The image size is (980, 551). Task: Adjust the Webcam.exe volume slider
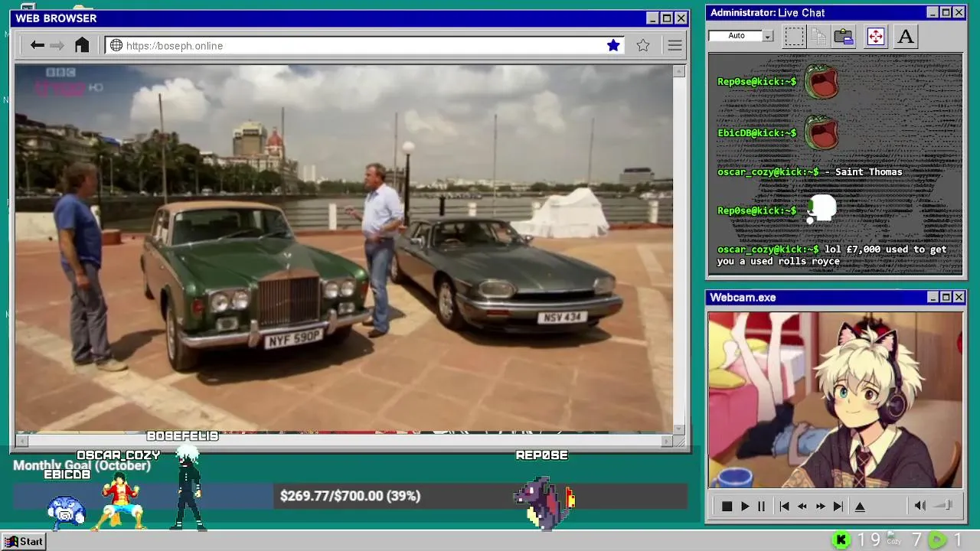coord(944,506)
